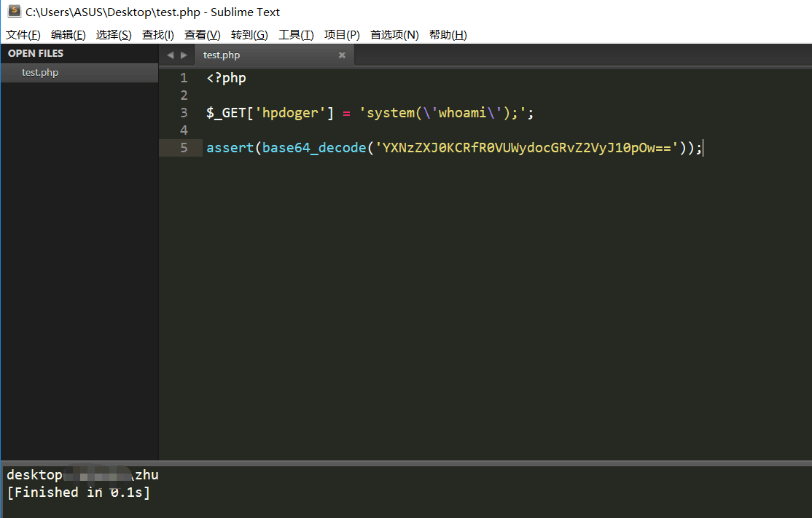Image resolution: width=812 pixels, height=518 pixels.
Task: Click line number 2 in the gutter
Action: (184, 95)
